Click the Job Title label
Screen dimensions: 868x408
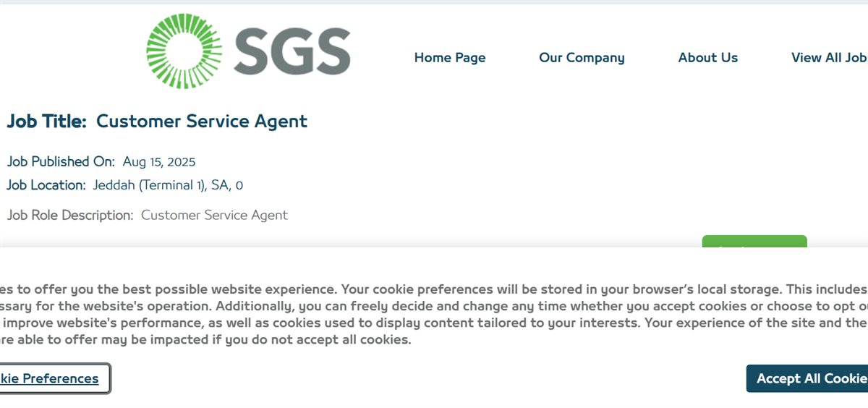pyautogui.click(x=47, y=122)
